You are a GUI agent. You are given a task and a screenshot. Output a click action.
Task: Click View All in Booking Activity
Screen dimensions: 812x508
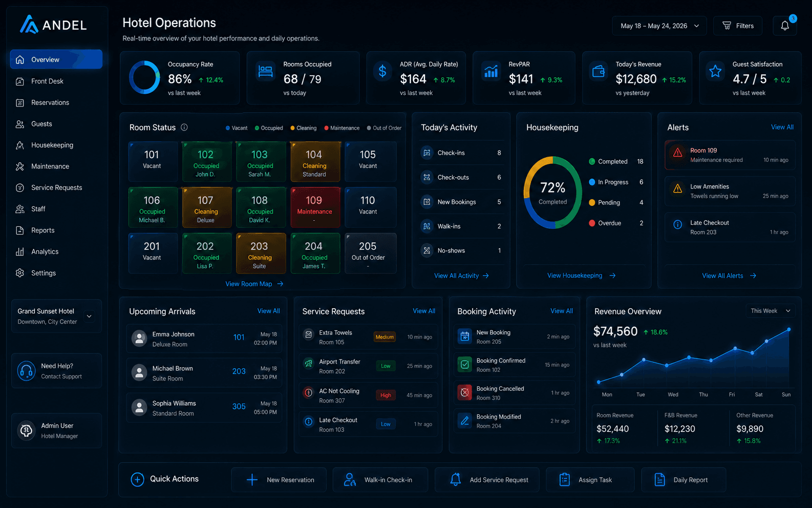tap(562, 311)
